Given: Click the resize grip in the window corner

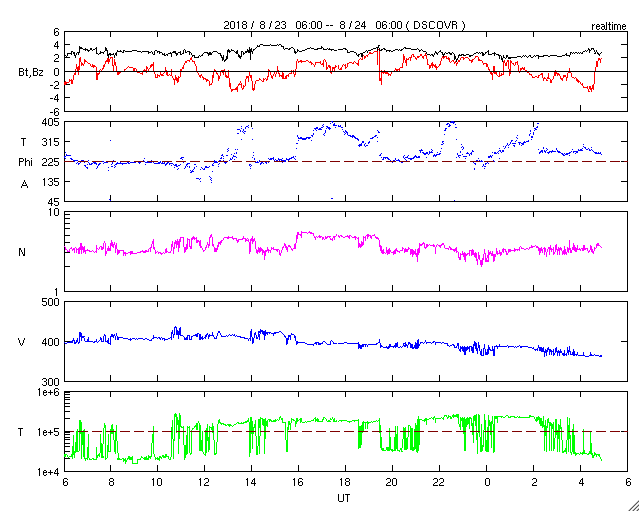Looking at the screenshot, I should click(x=634, y=506).
